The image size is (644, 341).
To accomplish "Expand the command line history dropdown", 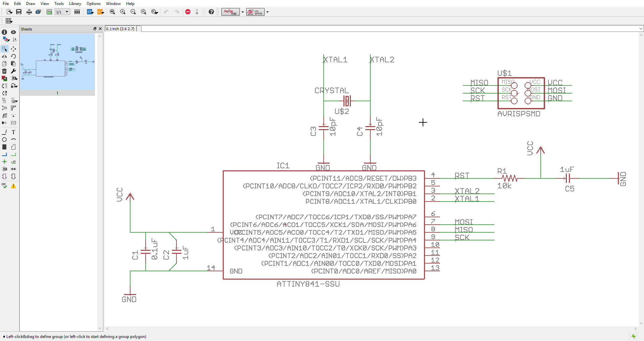I will (x=641, y=29).
